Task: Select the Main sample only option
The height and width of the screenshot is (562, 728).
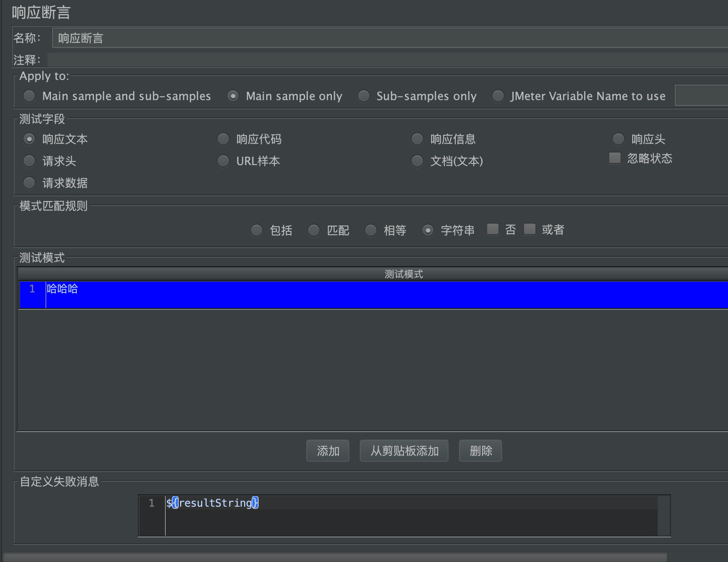Action: [232, 96]
